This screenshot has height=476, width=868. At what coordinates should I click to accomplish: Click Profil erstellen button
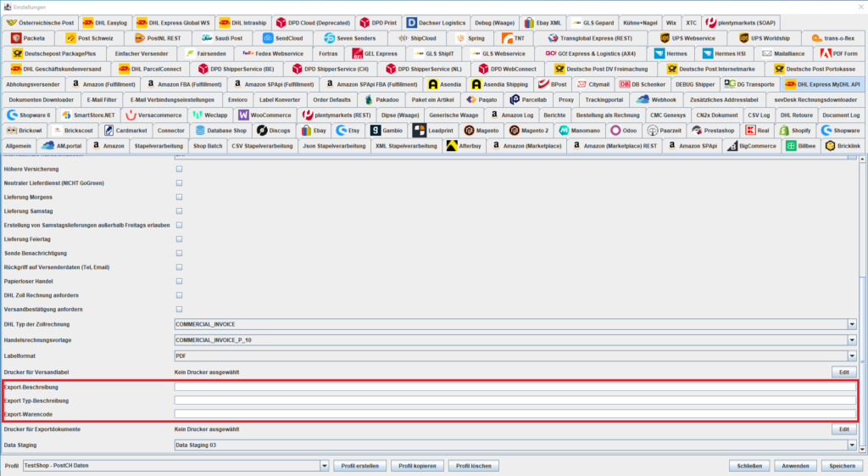[359, 466]
